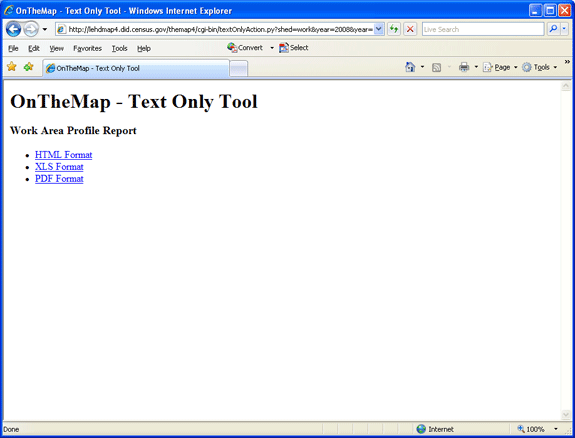Click the browser Forward arrow button
The image size is (575, 438).
click(31, 29)
